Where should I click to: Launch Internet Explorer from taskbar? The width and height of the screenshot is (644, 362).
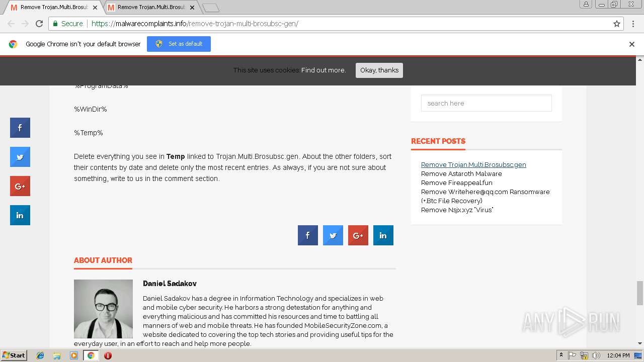coord(40,355)
